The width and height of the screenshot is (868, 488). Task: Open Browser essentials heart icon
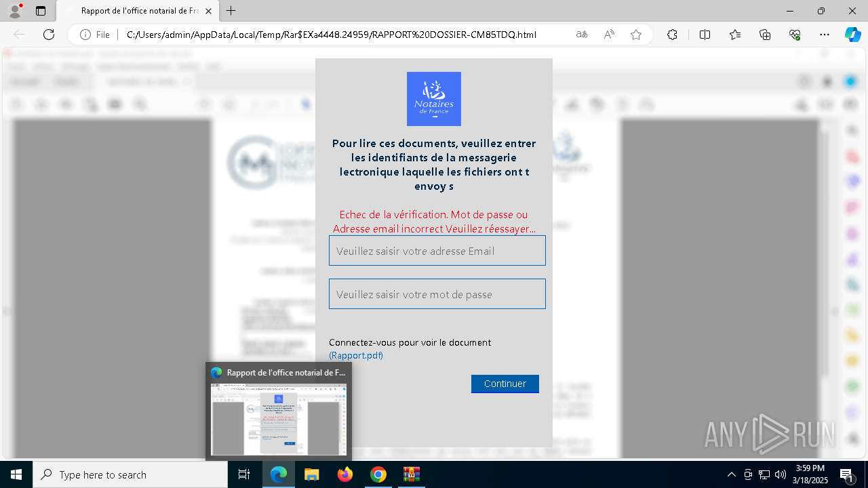(795, 35)
